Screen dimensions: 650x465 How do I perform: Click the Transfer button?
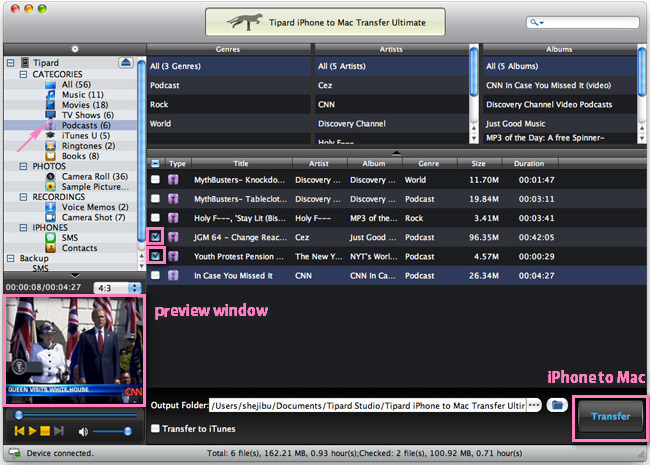pyautogui.click(x=610, y=417)
